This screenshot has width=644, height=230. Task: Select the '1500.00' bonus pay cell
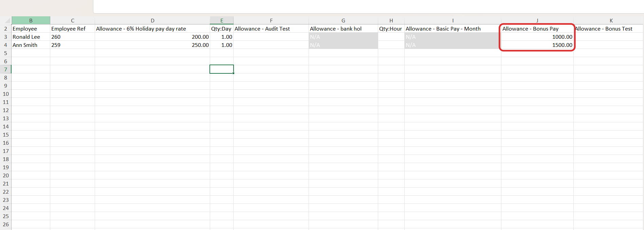[x=537, y=45]
